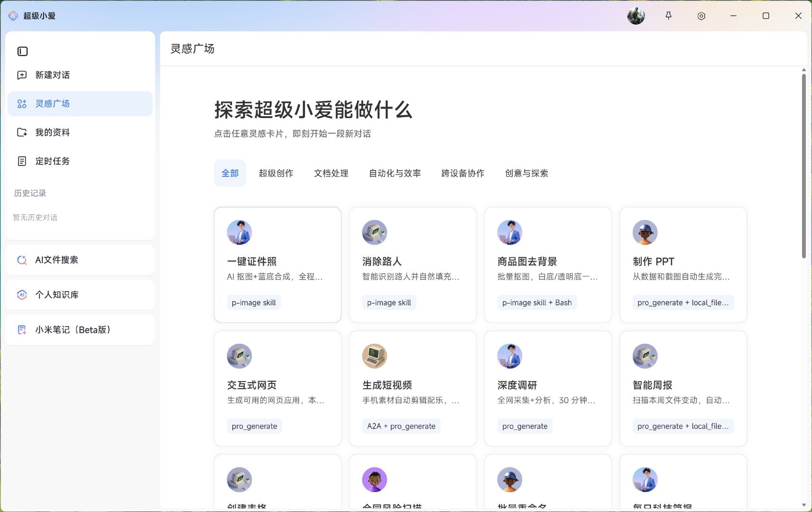The height and width of the screenshot is (512, 812).
Task: Click the p-image skill tag on 一键证件照
Action: 254,302
